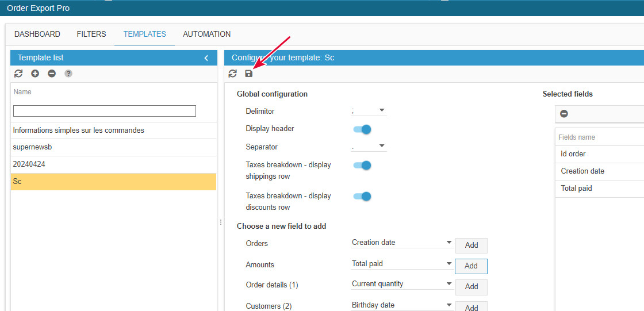Image resolution: width=644 pixels, height=311 pixels.
Task: Turn off taxes breakdown discounts row
Action: coord(362,197)
